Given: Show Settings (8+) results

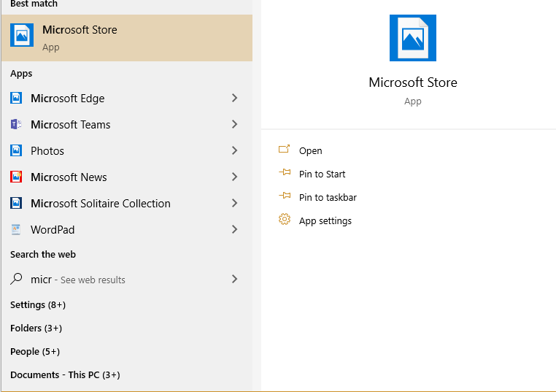Looking at the screenshot, I should [x=38, y=305].
